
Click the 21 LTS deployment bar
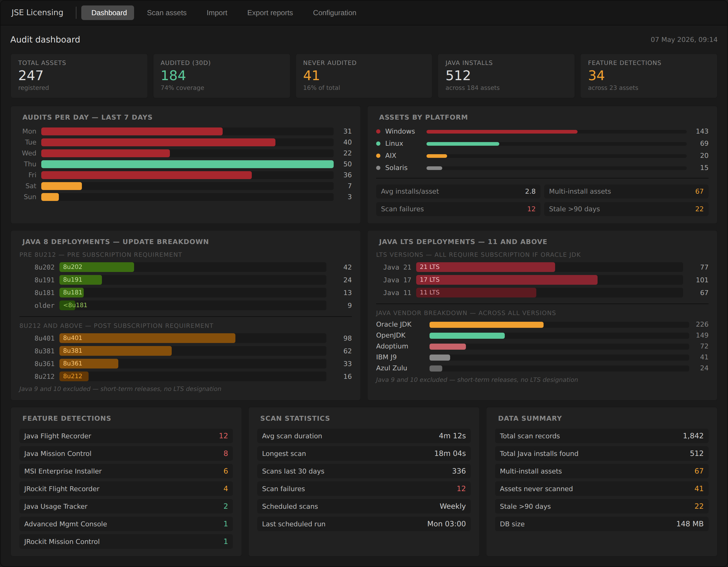[485, 267]
